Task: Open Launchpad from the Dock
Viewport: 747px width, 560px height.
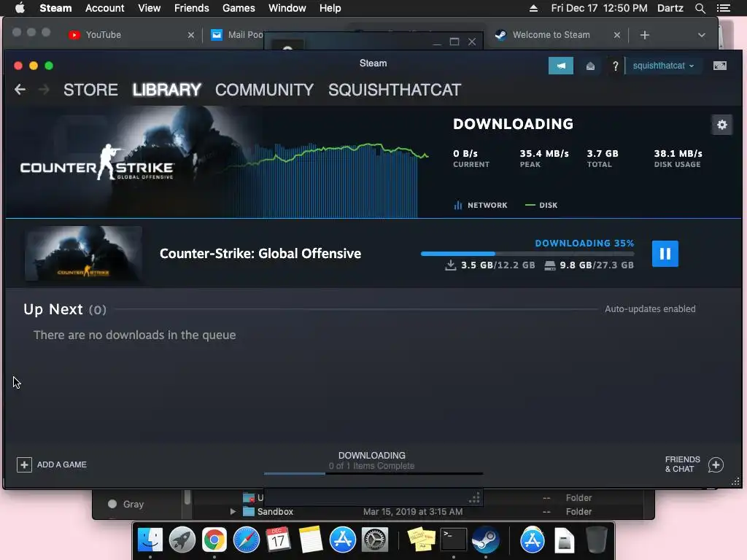Action: tap(182, 540)
